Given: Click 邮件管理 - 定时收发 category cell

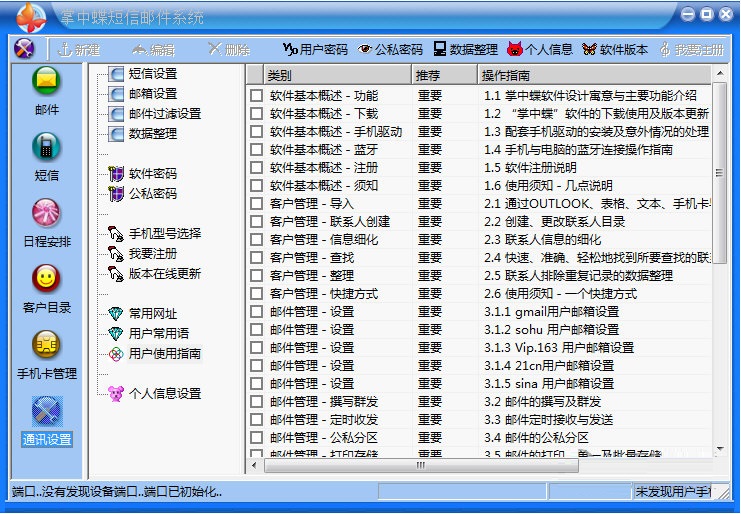Looking at the screenshot, I should [324, 420].
